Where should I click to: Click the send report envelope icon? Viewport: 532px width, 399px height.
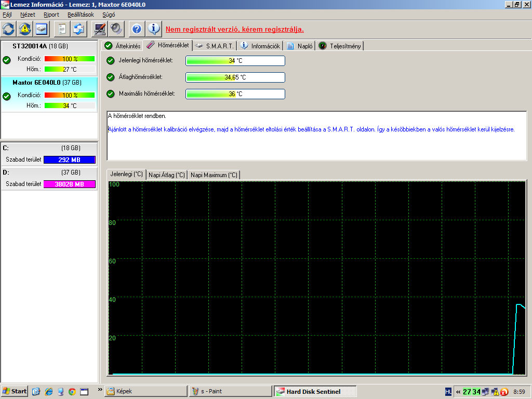(78, 29)
